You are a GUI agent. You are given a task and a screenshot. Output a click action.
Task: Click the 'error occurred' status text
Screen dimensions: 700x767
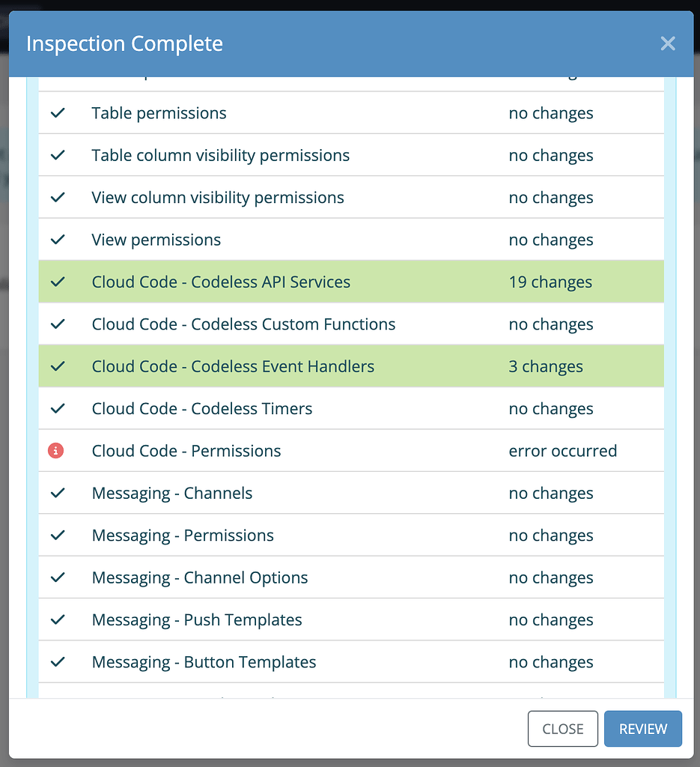[x=562, y=450]
